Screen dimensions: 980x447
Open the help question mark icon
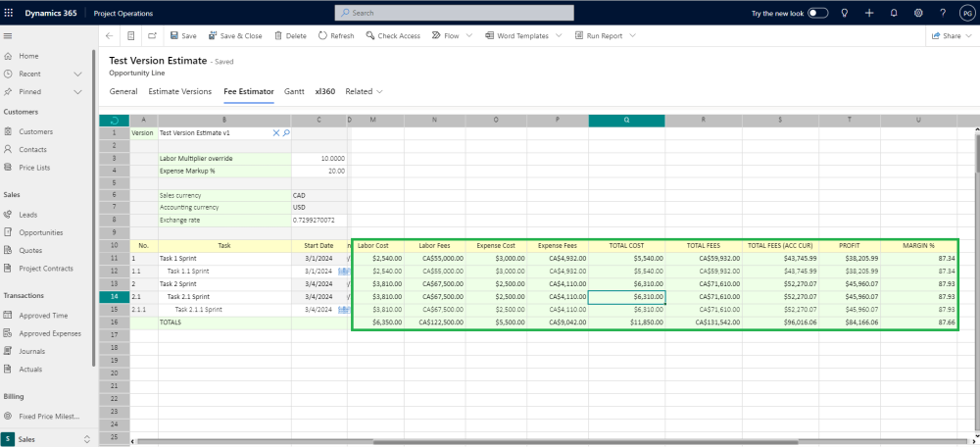click(943, 13)
